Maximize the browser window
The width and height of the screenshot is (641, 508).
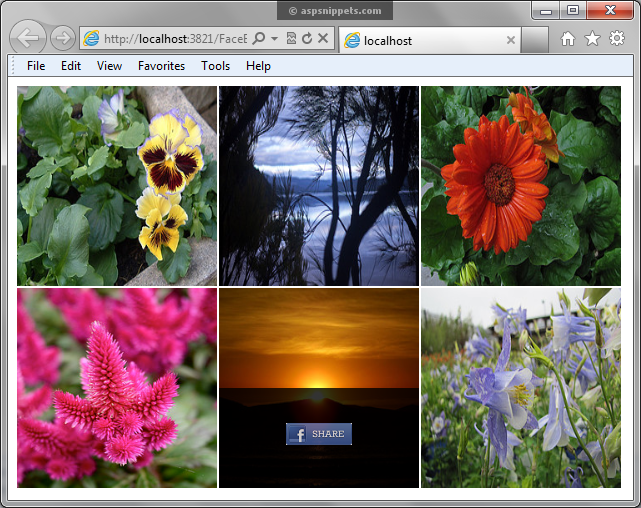(573, 11)
